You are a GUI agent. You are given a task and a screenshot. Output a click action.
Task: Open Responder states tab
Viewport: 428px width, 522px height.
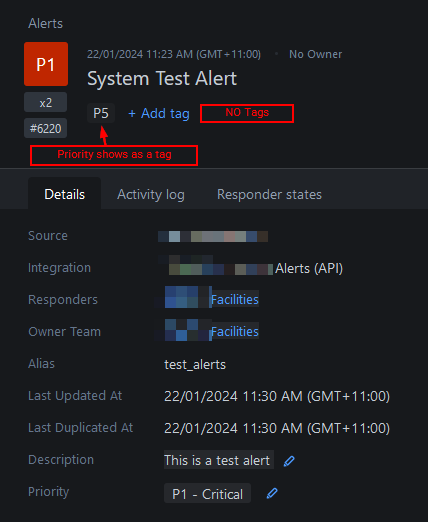[x=269, y=194]
